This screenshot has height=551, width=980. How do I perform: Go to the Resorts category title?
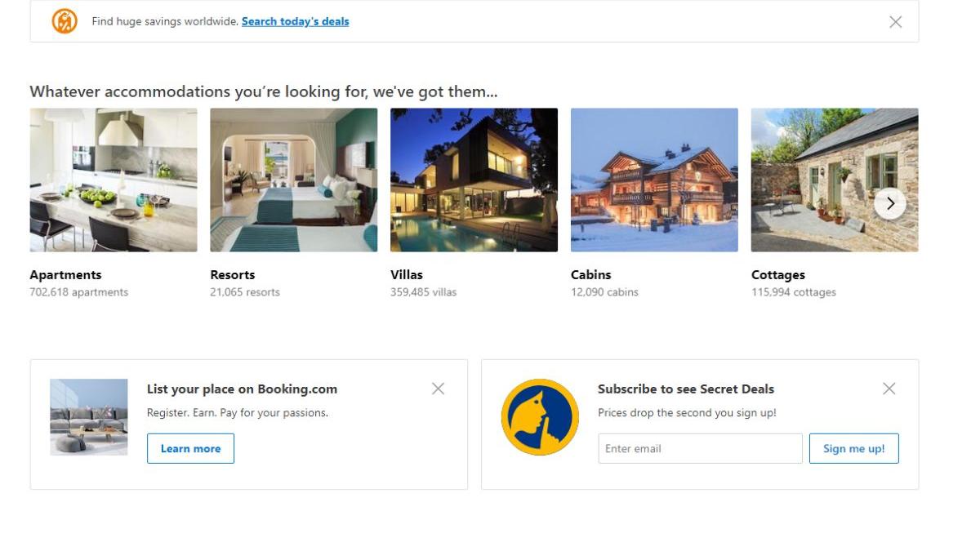tap(233, 275)
